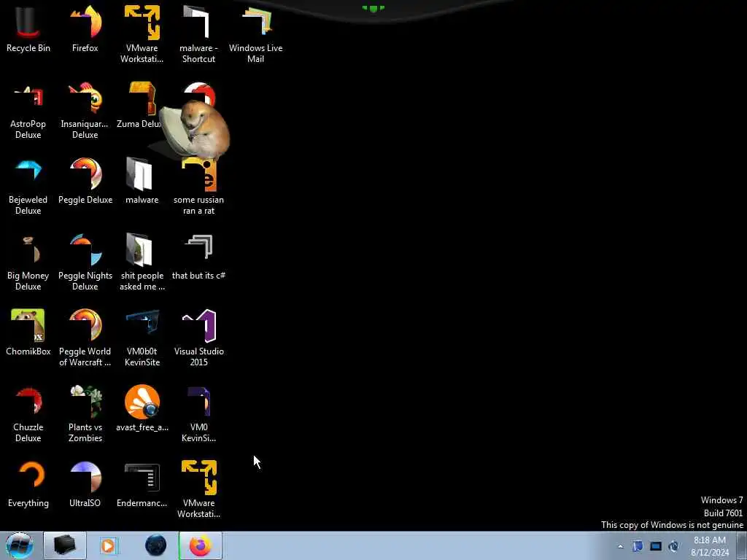Click the flag tray icon
The height and width of the screenshot is (560, 747).
click(x=638, y=547)
